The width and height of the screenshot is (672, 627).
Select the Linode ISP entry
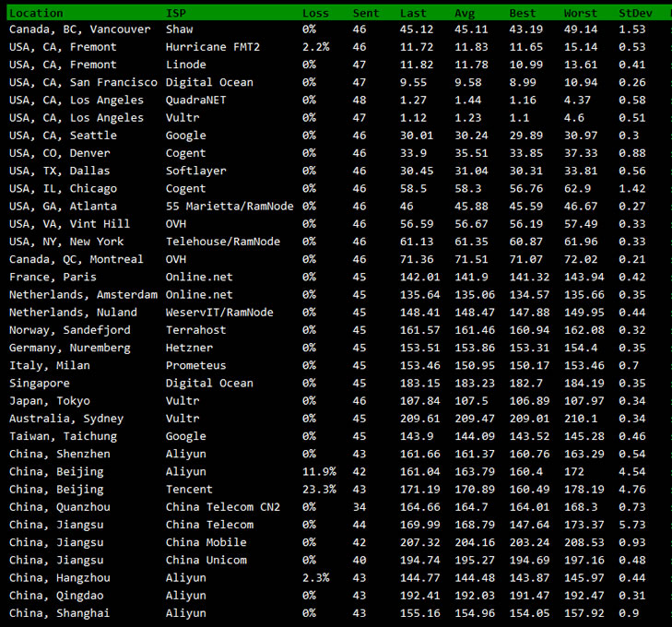point(185,65)
